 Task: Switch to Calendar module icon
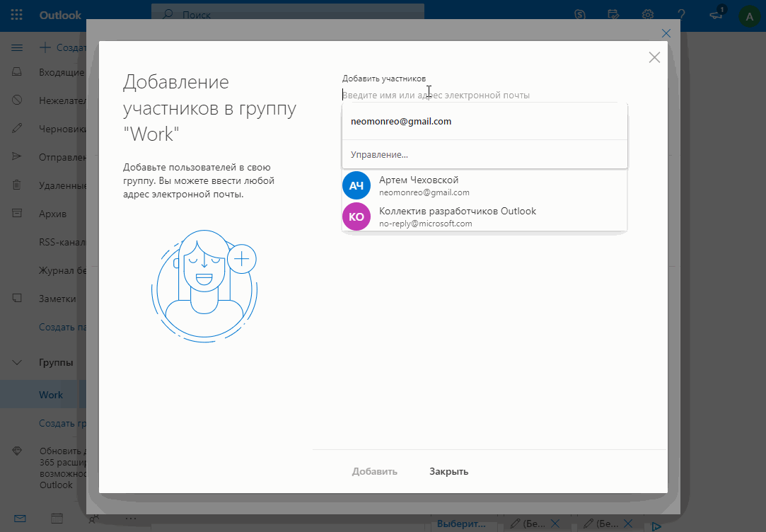coord(57,519)
